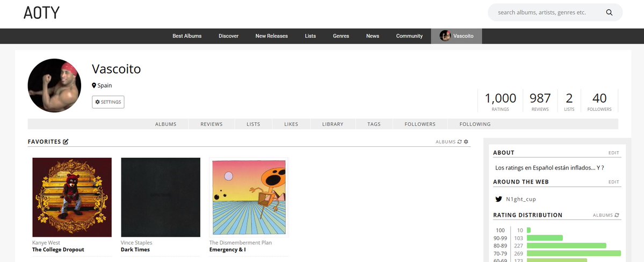
Task: Click the Dark Times title link
Action: click(135, 250)
